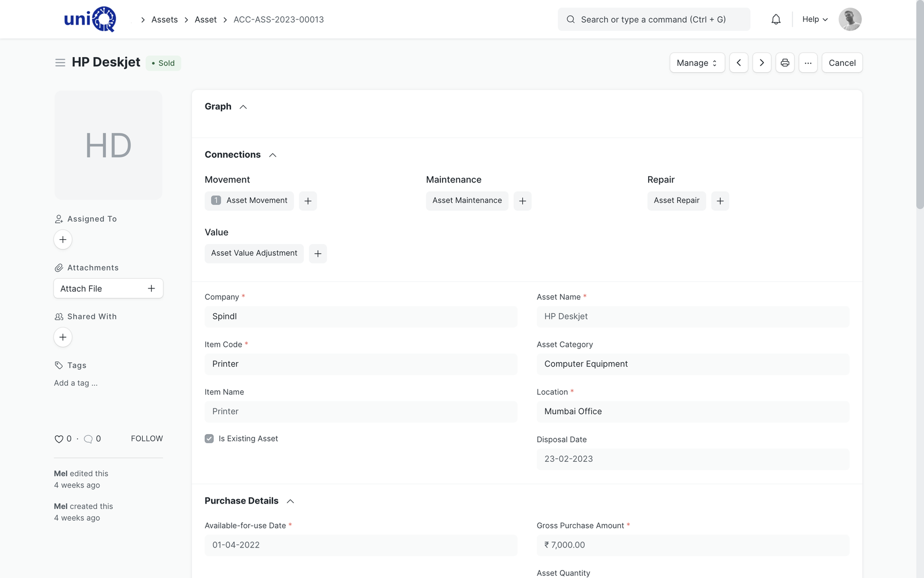
Task: Print this asset document
Action: tap(784, 63)
